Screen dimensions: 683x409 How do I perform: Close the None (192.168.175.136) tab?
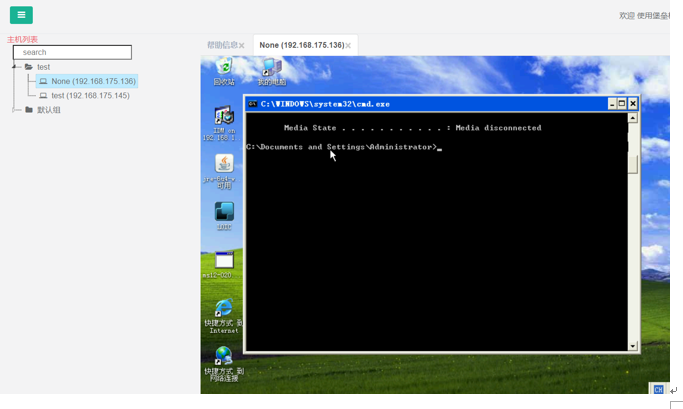pos(348,45)
